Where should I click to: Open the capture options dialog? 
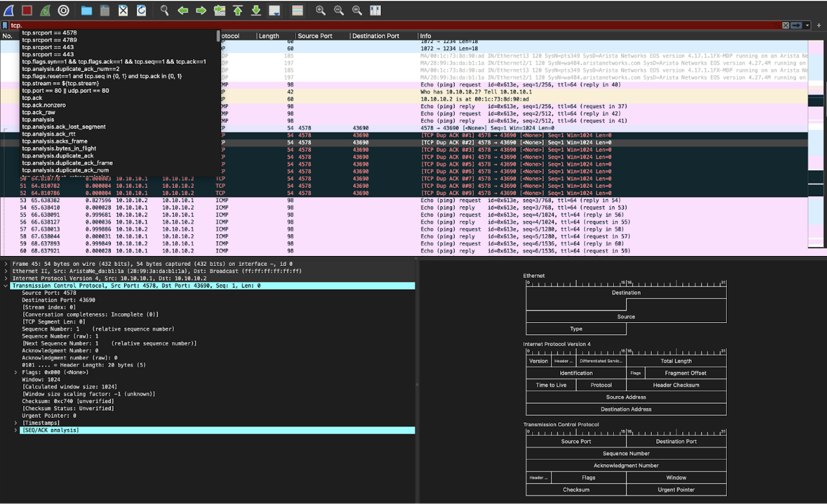(62, 11)
